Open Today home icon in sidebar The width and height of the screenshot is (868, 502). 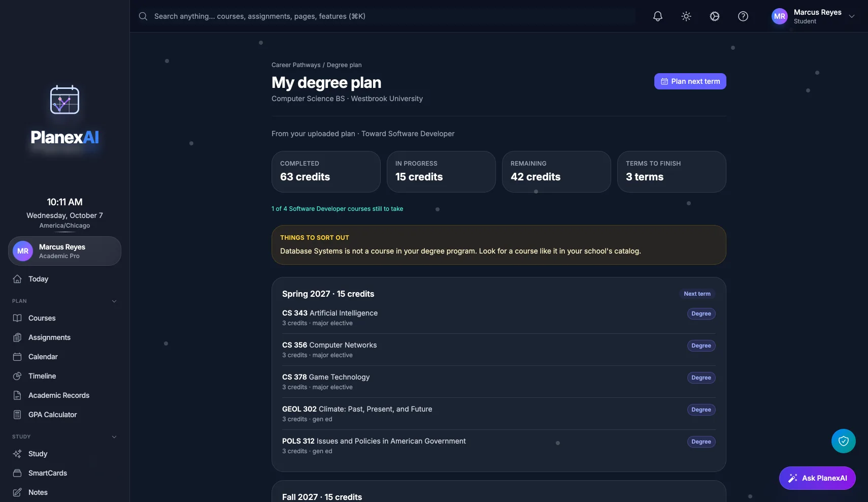pyautogui.click(x=17, y=279)
